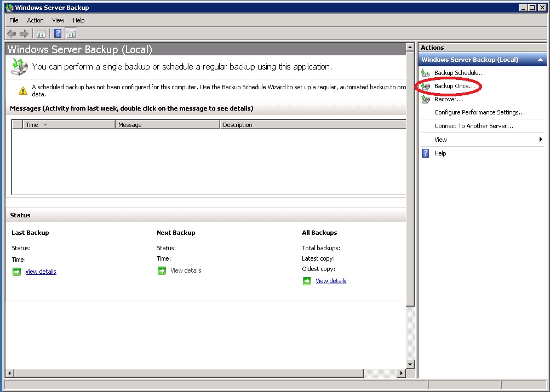Click the horizontal scrollbar thumb
The width and height of the screenshot is (550, 392).
click(188, 373)
